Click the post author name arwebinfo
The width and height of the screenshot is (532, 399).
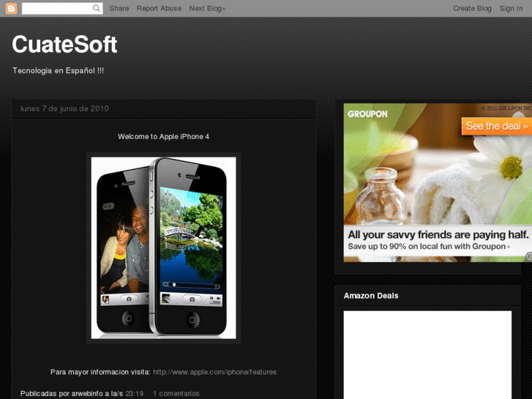click(x=87, y=394)
